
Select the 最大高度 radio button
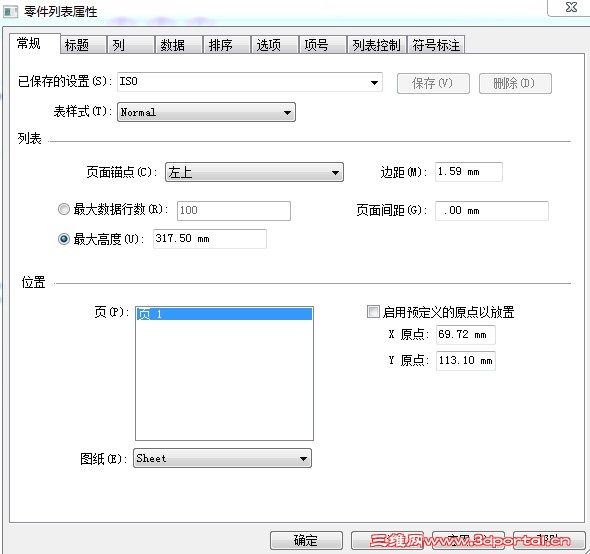pos(64,239)
